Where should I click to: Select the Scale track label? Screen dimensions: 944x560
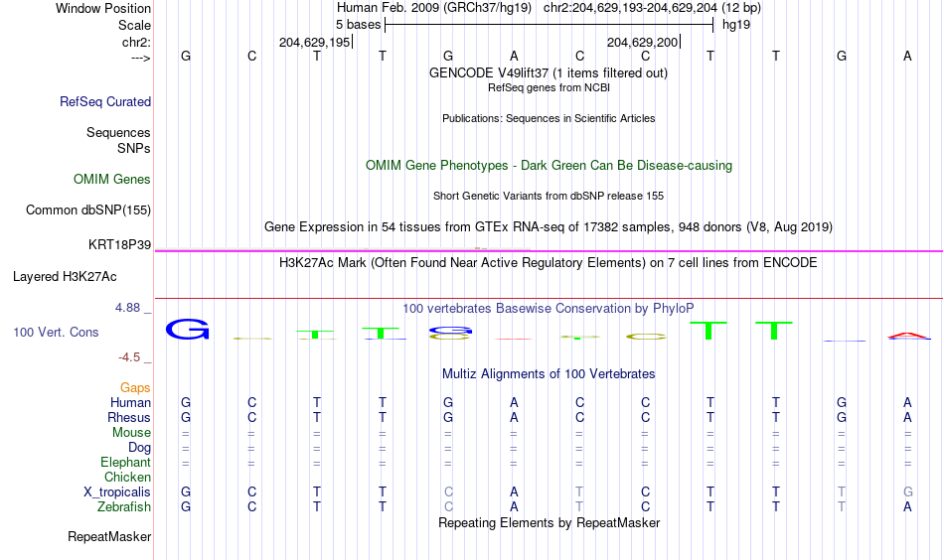click(134, 25)
